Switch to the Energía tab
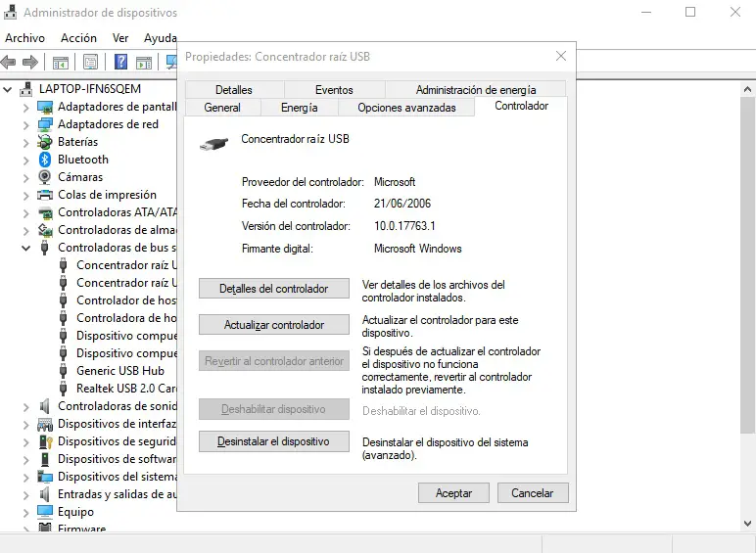The image size is (756, 553). click(x=300, y=108)
